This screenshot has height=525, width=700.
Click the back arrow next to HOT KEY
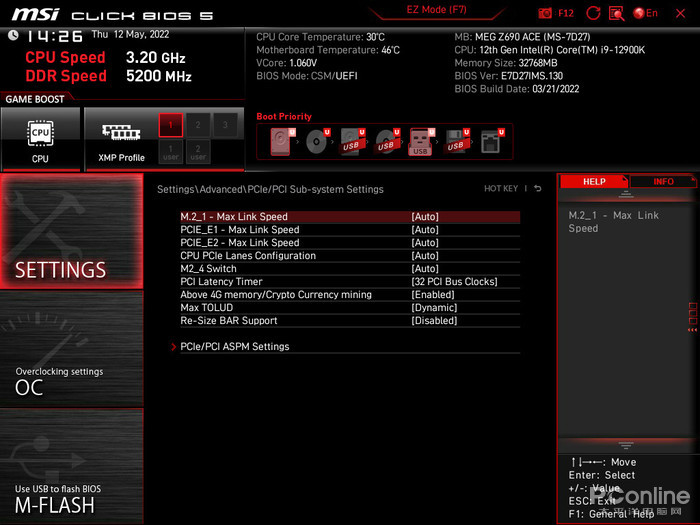[x=538, y=188]
